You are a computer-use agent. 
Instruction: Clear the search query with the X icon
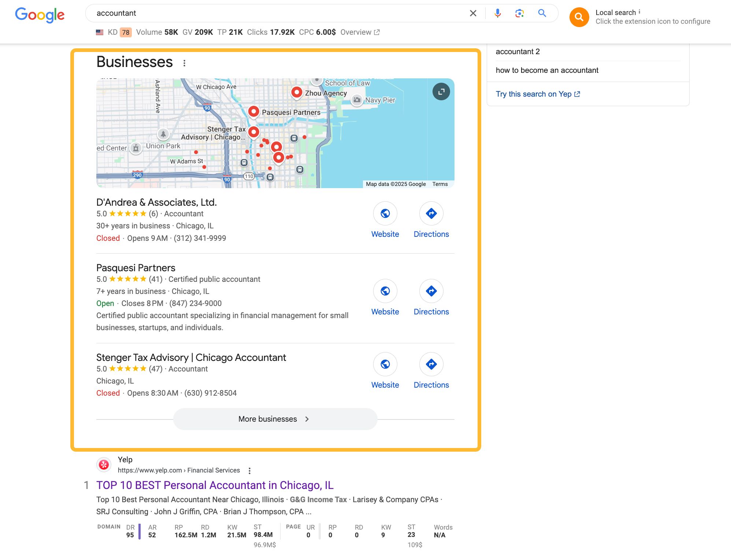(x=473, y=13)
